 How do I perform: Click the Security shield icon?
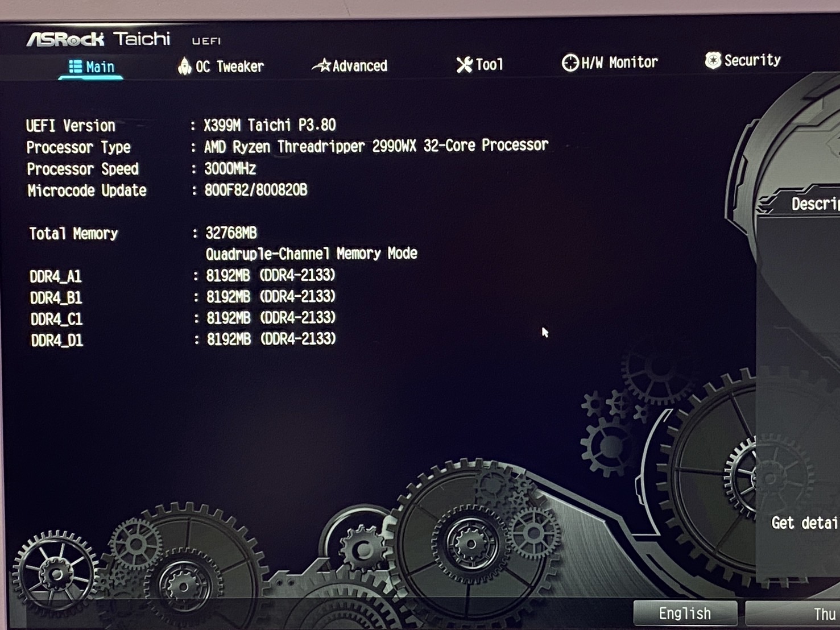tap(713, 60)
